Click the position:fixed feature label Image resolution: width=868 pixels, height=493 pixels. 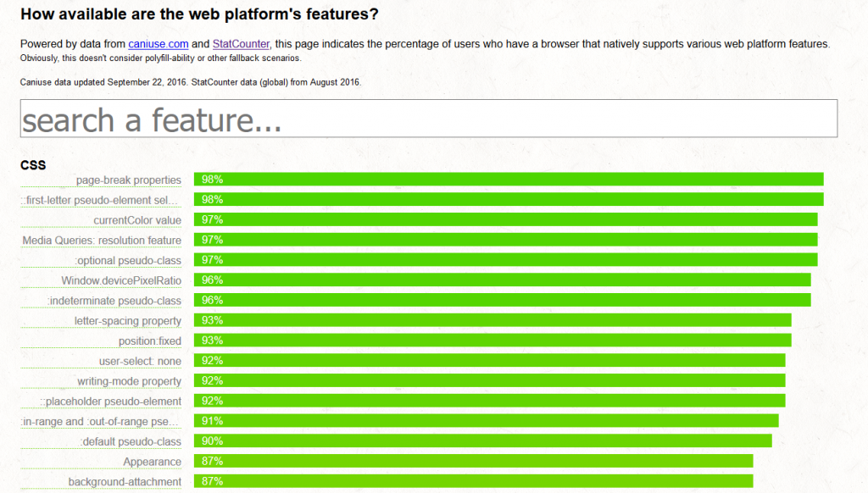[150, 341]
